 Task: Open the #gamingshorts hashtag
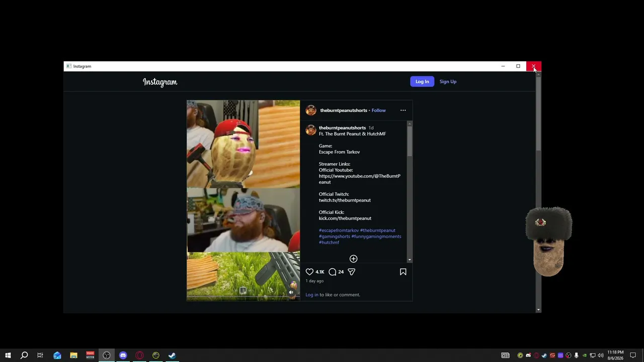pos(335,236)
